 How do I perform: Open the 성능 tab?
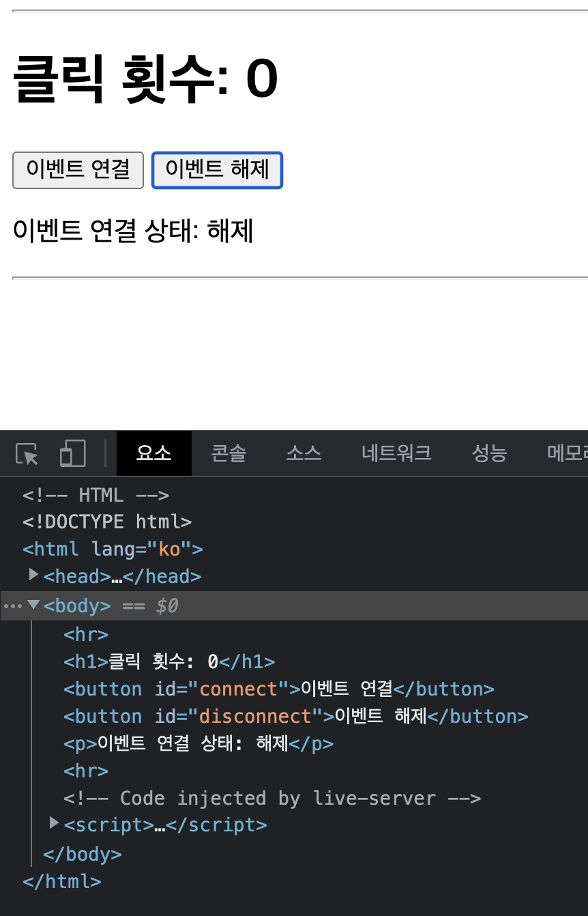[490, 453]
